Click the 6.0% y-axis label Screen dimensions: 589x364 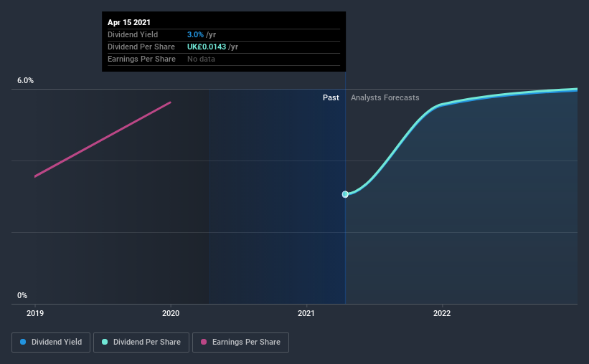(x=25, y=81)
